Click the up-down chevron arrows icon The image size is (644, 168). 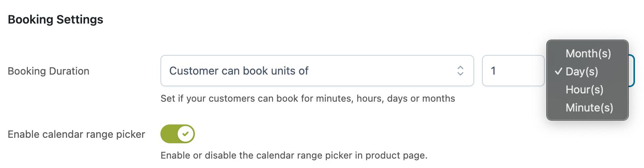(460, 71)
